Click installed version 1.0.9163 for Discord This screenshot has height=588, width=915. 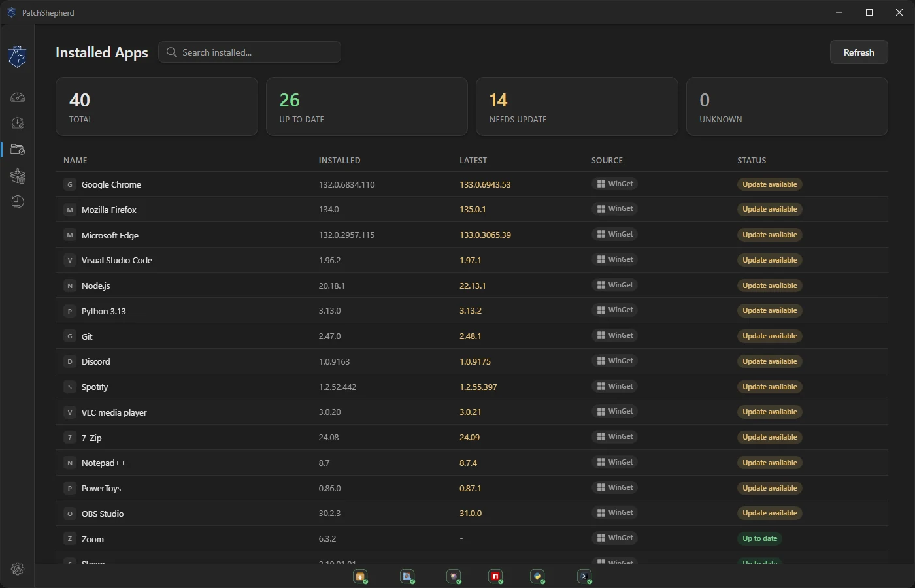335,361
